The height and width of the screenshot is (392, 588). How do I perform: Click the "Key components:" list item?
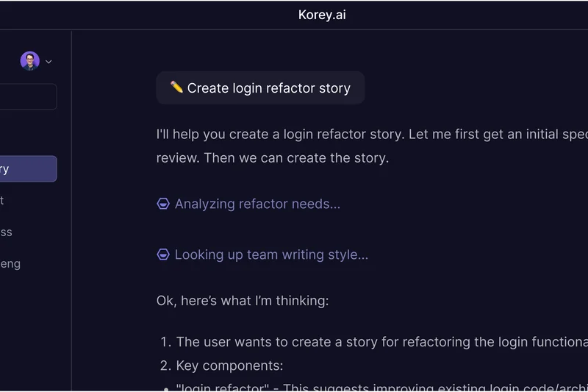pyautogui.click(x=229, y=366)
